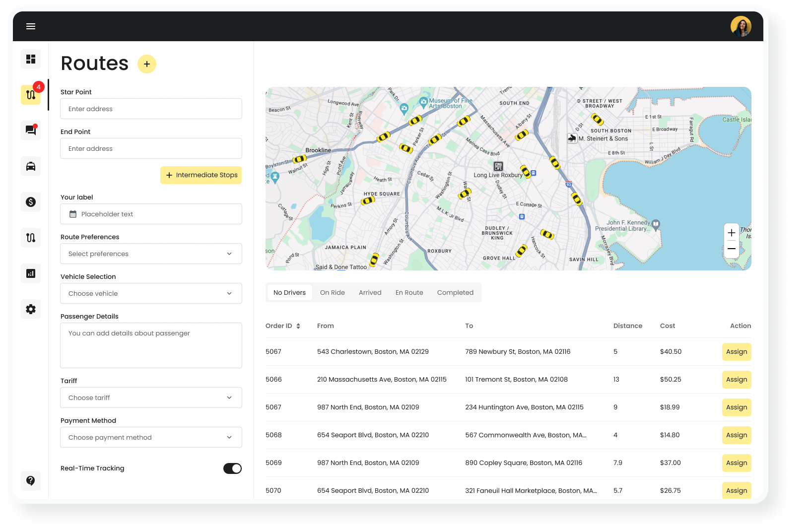Click Passenger Details text area
Screen dimensions: 812x530
[151, 345]
